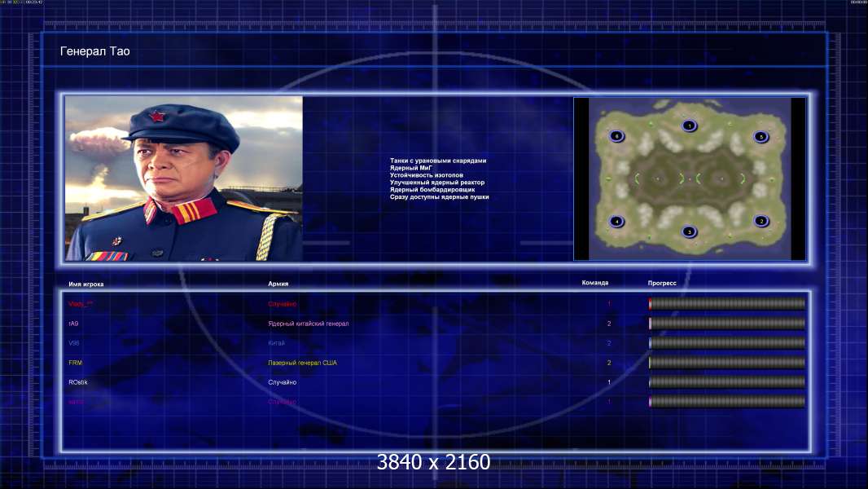Image resolution: width=868 pixels, height=489 pixels.
Task: Click army 'Лазерный генерал США'
Action: tap(302, 363)
